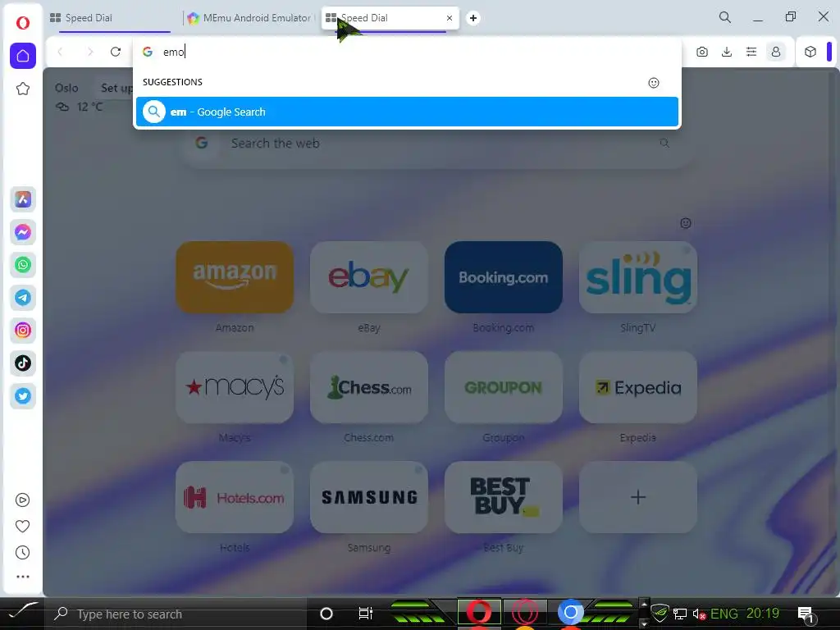Open Messenger in sidebar
This screenshot has width=840, height=630.
23,232
